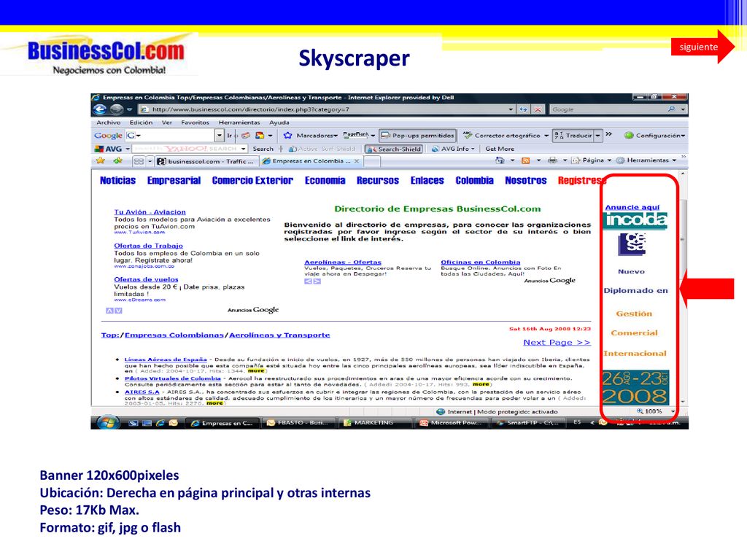Open the Herramientas menu in menu bar
This screenshot has height=560, width=747.
coord(239,122)
